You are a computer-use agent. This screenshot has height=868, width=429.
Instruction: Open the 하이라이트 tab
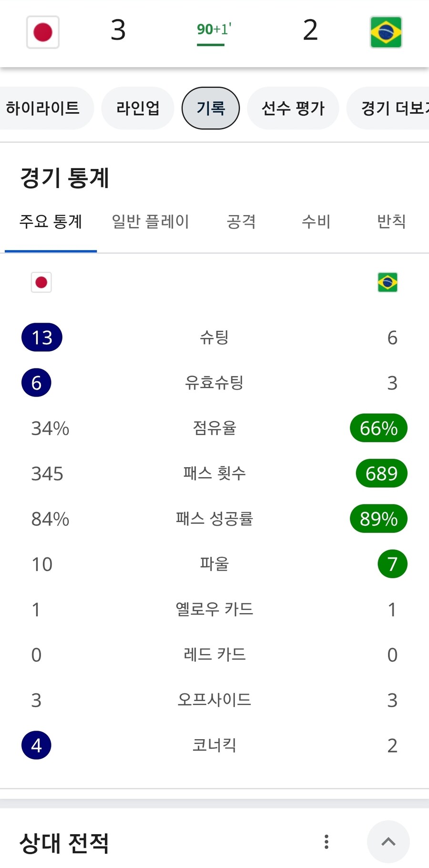(43, 108)
